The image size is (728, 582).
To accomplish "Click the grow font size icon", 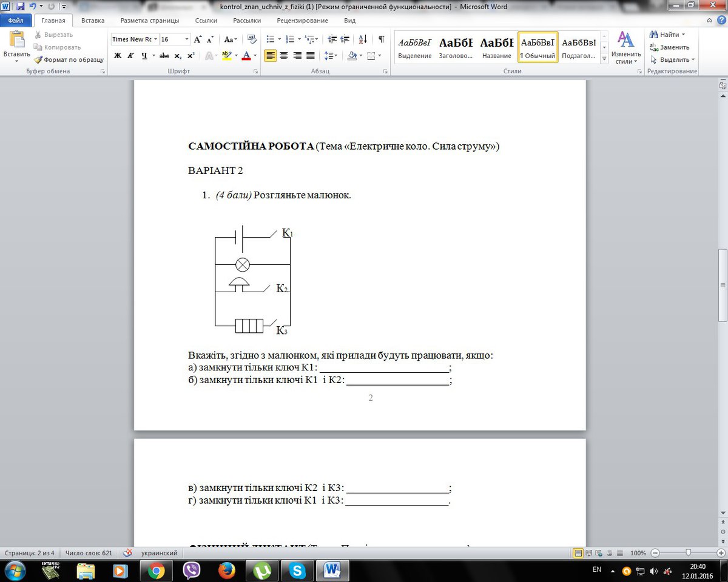I will click(198, 39).
